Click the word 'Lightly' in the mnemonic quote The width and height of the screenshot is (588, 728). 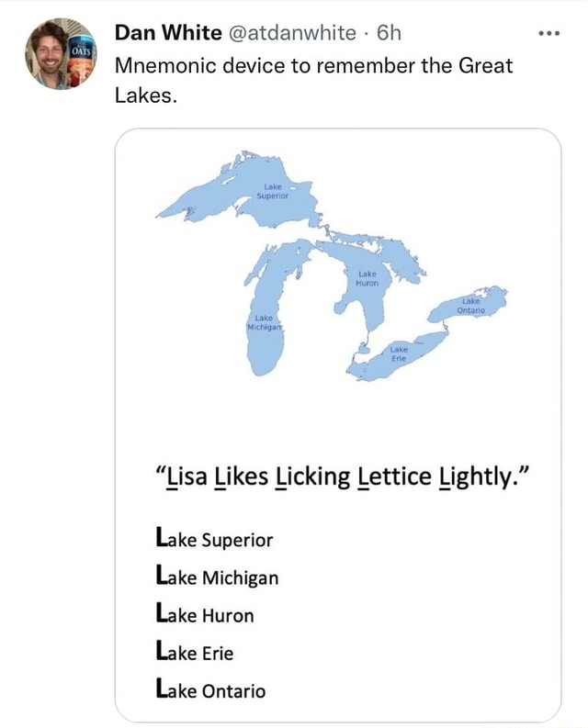(x=484, y=476)
